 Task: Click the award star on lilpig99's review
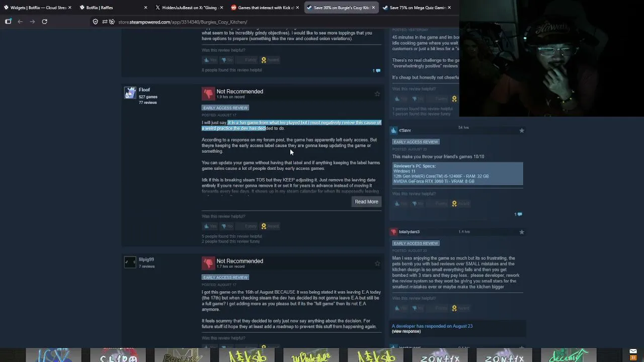(377, 263)
